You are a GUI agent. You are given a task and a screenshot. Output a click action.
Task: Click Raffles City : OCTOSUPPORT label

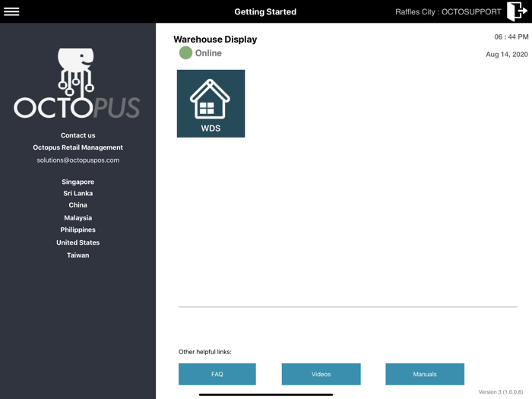point(448,12)
